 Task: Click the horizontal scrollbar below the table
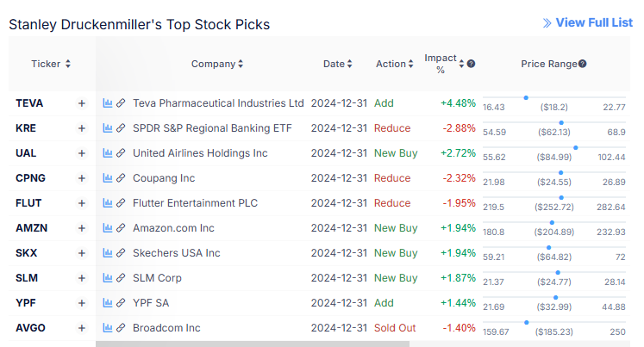pyautogui.click(x=252, y=344)
